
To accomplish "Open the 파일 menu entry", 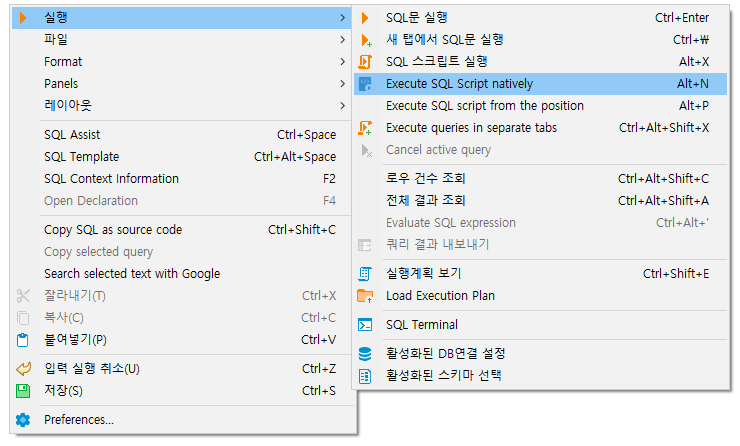I will tap(181, 40).
